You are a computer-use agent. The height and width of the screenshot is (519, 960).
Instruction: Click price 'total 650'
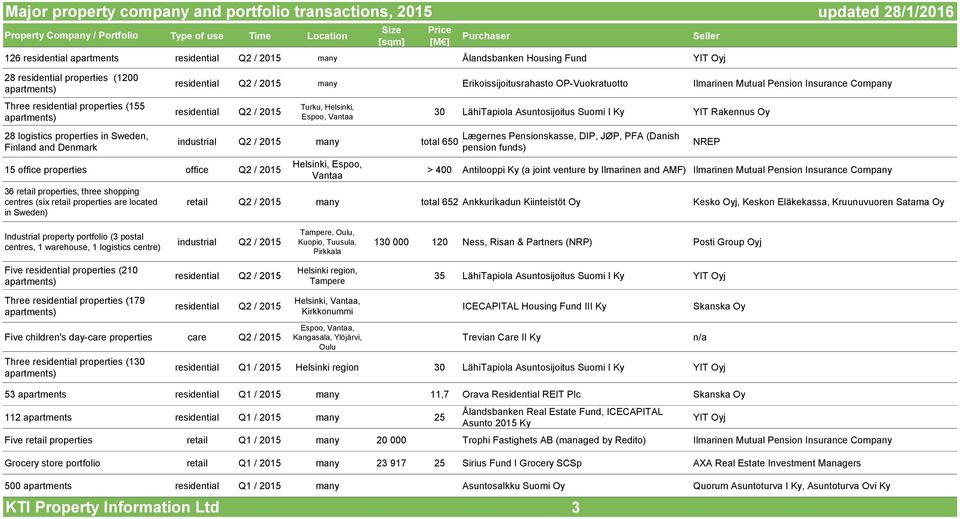click(439, 141)
